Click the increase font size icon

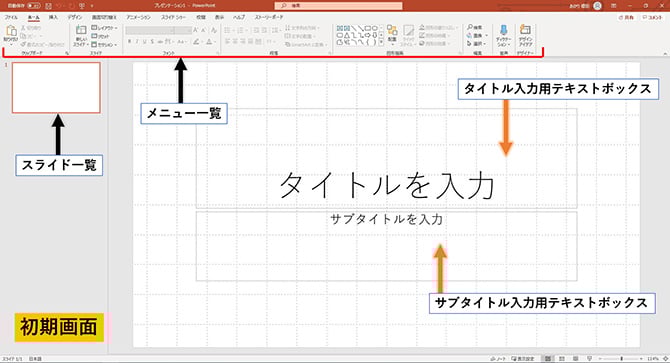point(196,30)
